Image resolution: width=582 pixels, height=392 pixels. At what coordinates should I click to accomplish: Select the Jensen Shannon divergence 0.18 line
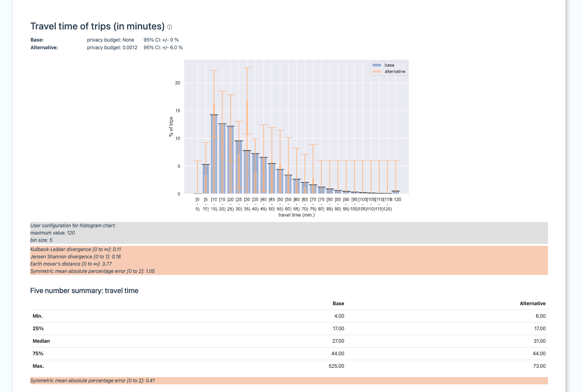(x=76, y=257)
